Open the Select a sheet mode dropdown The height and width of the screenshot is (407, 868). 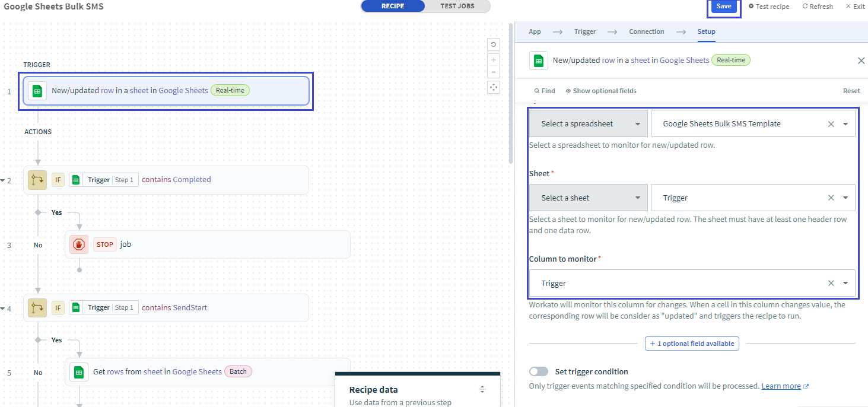pos(589,198)
